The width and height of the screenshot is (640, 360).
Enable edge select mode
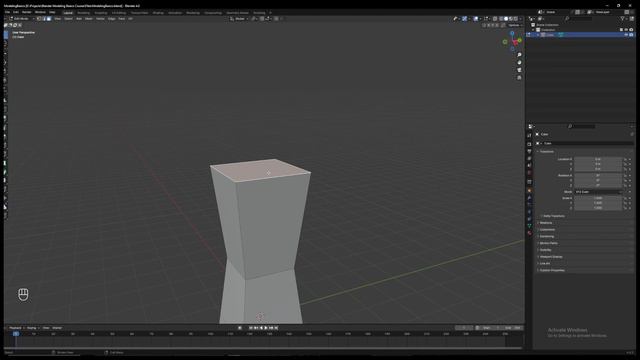pyautogui.click(x=44, y=19)
